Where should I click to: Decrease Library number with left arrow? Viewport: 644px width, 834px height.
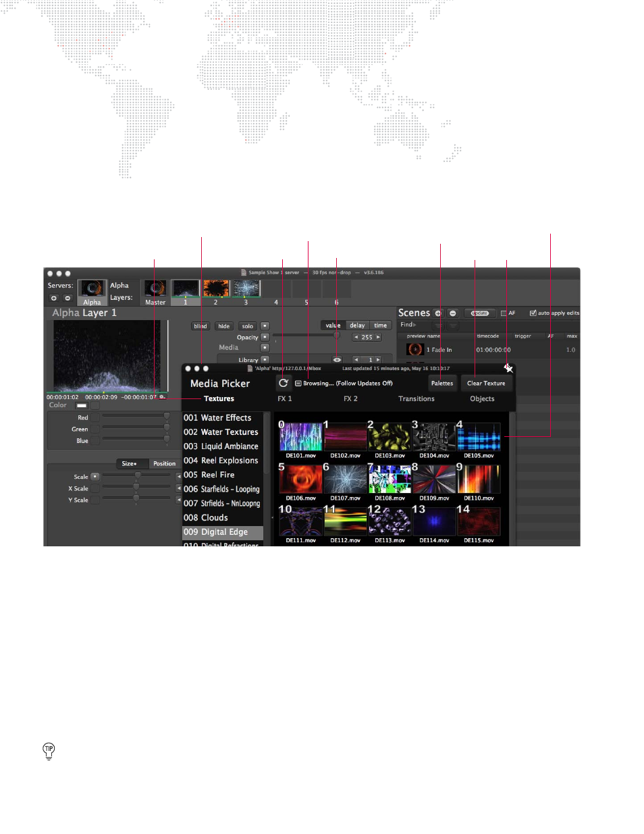[356, 360]
